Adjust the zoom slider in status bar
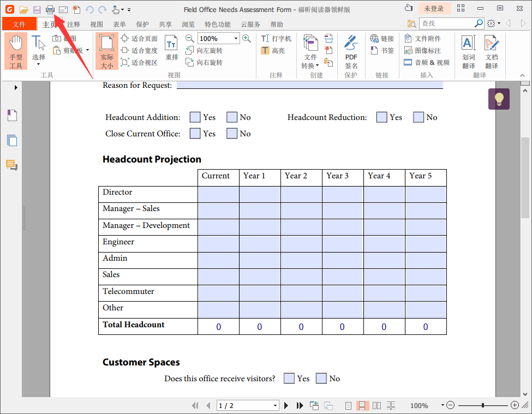Screen dimensions: 532x414 (x=482, y=405)
